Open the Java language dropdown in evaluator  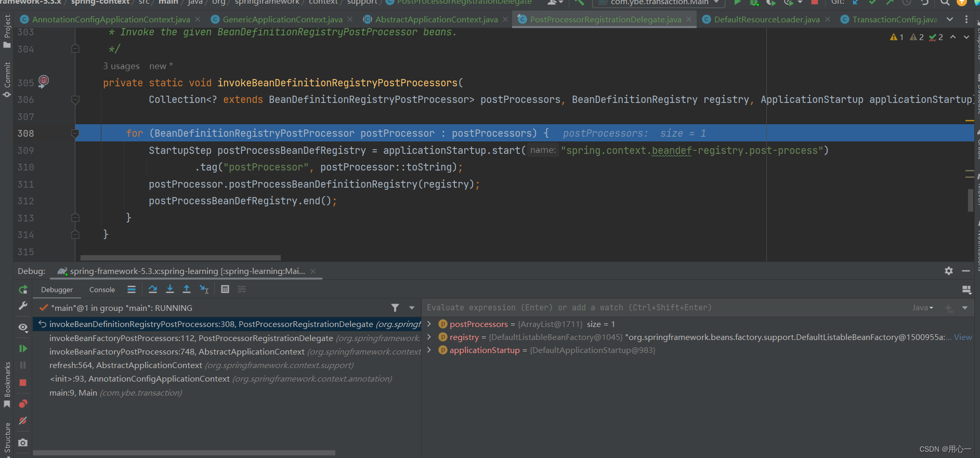point(923,308)
